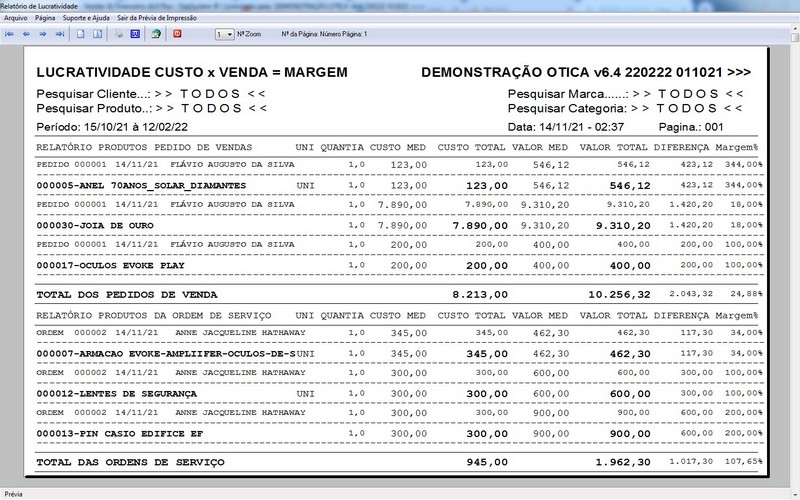Click the total value 10.256,32
800x500 pixels.
[619, 295]
